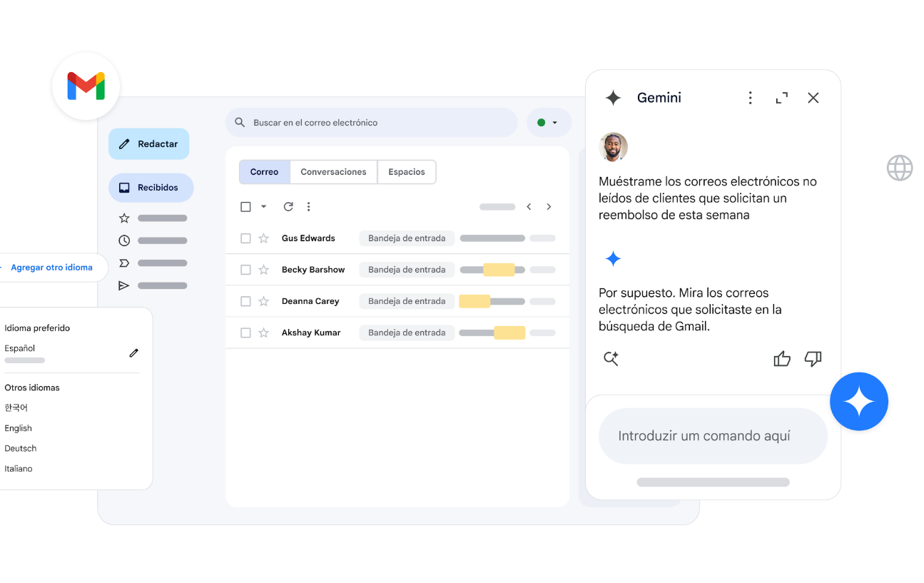The image size is (924, 583).
Task: Star Becky Barshow's email
Action: pyautogui.click(x=265, y=270)
